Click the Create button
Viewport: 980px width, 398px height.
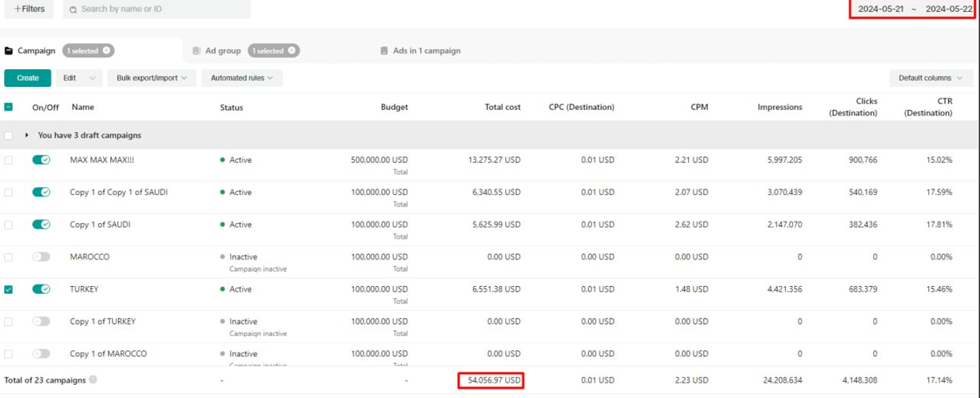[x=28, y=78]
